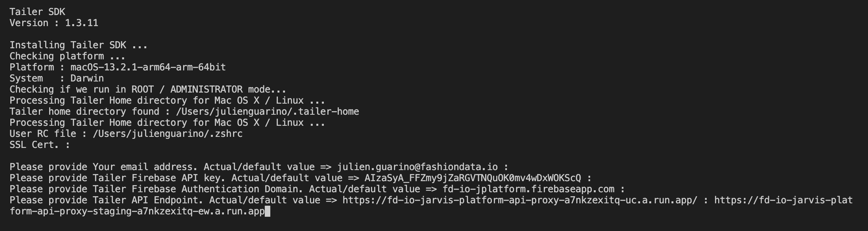This screenshot has height=231, width=868.
Task: Click the "Please provide Tailer API Endpoint" prompt text
Action: pos(104,200)
